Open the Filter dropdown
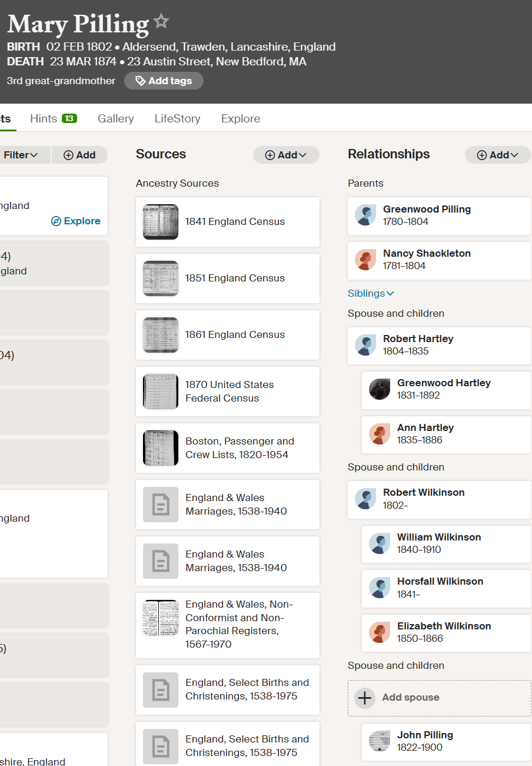The height and width of the screenshot is (766, 532). pyautogui.click(x=21, y=155)
